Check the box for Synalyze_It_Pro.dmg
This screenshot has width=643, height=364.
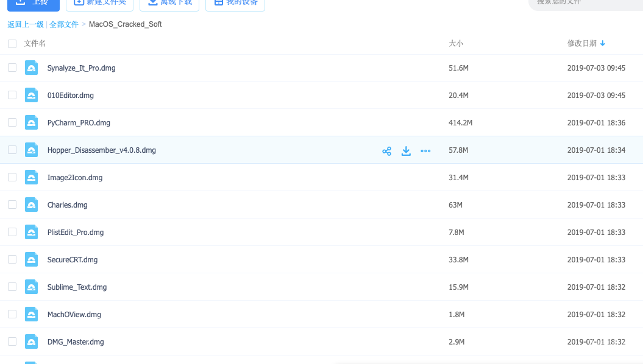tap(12, 68)
